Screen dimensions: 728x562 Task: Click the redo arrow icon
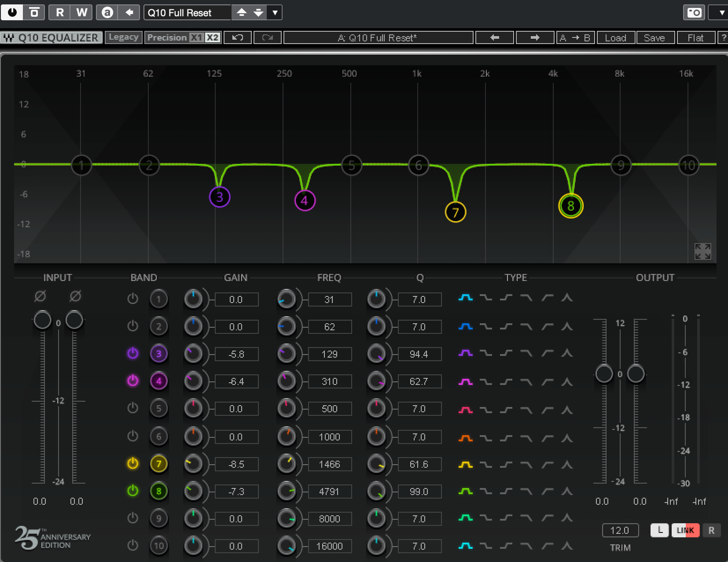click(x=268, y=37)
